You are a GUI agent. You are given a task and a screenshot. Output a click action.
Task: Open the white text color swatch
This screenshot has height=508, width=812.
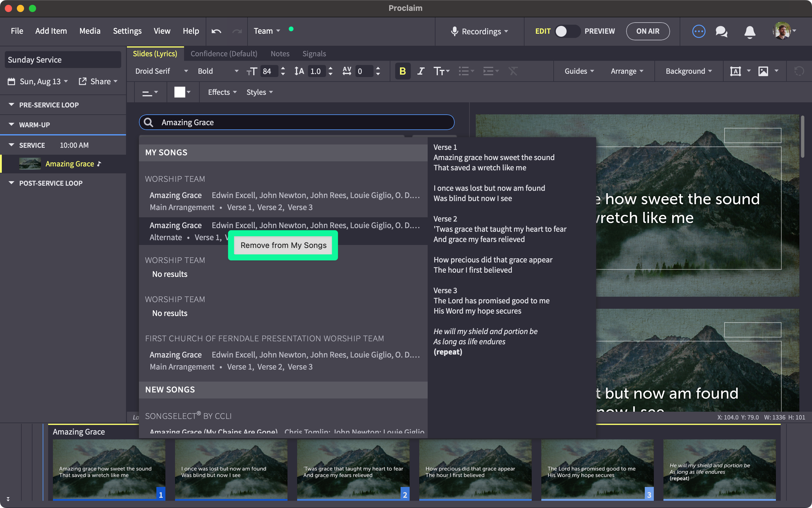pyautogui.click(x=180, y=92)
